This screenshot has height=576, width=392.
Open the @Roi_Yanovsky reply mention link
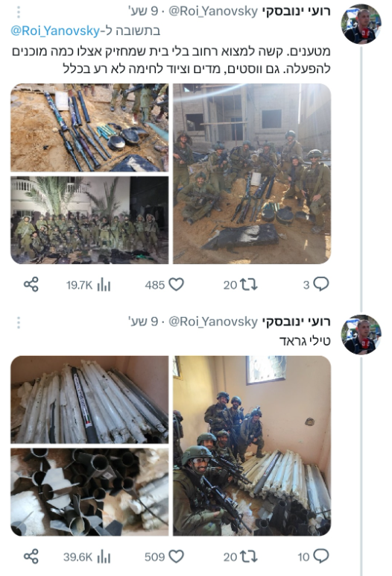pos(55,31)
